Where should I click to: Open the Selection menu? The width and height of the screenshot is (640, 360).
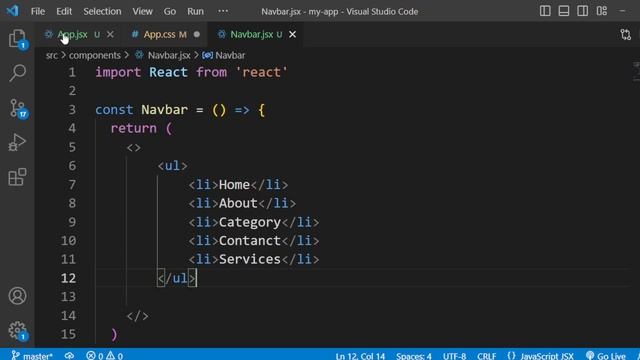[x=102, y=11]
